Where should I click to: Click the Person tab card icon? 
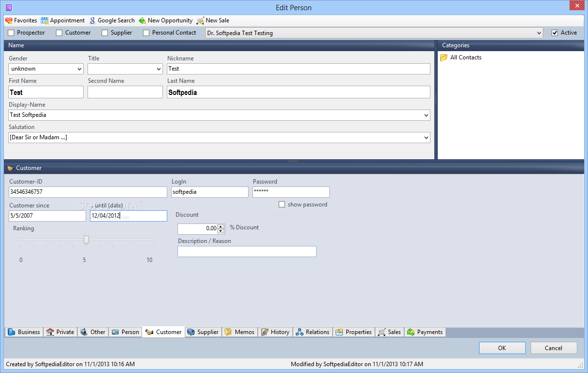pyautogui.click(x=115, y=332)
